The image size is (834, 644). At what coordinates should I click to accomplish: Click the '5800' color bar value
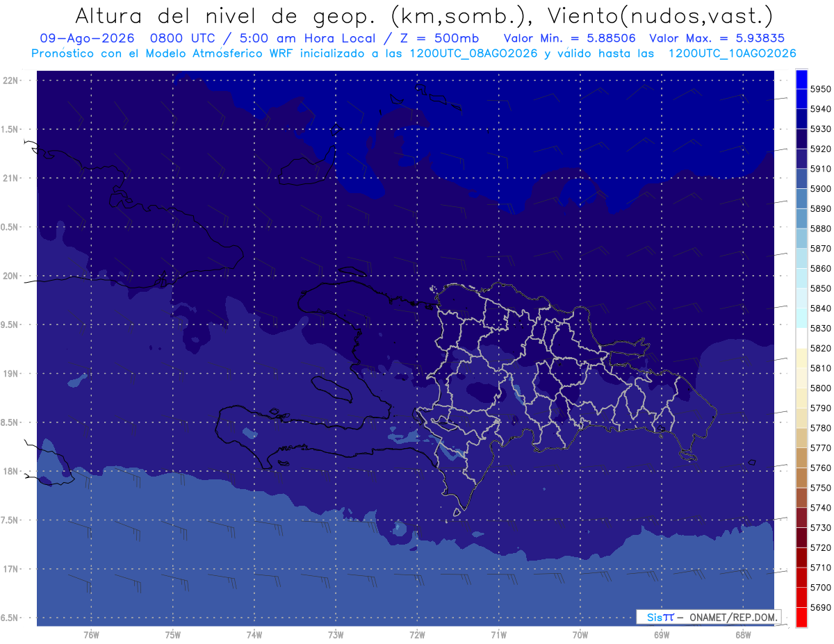tap(821, 388)
